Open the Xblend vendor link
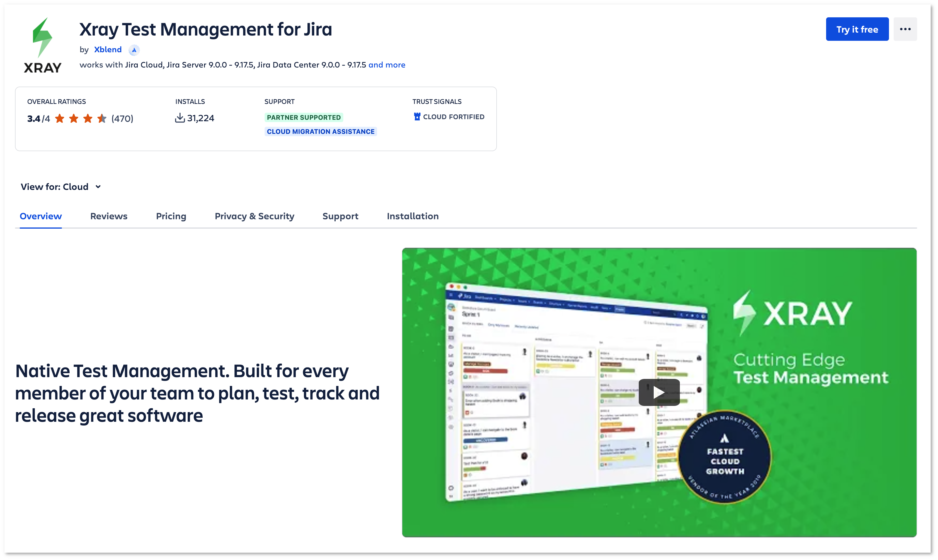Viewport: 938px width, 560px height. (108, 49)
